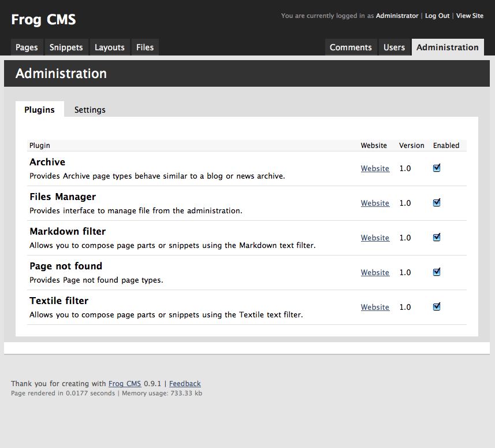Click the Website column header
The image size is (495, 448).
[x=374, y=145]
